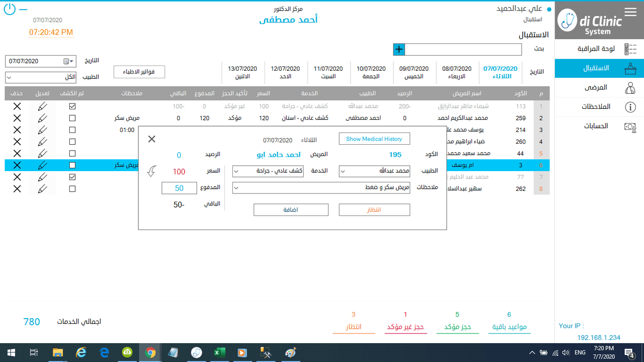Select the 12/07/2020 الاحد date tab
The height and width of the screenshot is (362, 644).
[x=286, y=72]
